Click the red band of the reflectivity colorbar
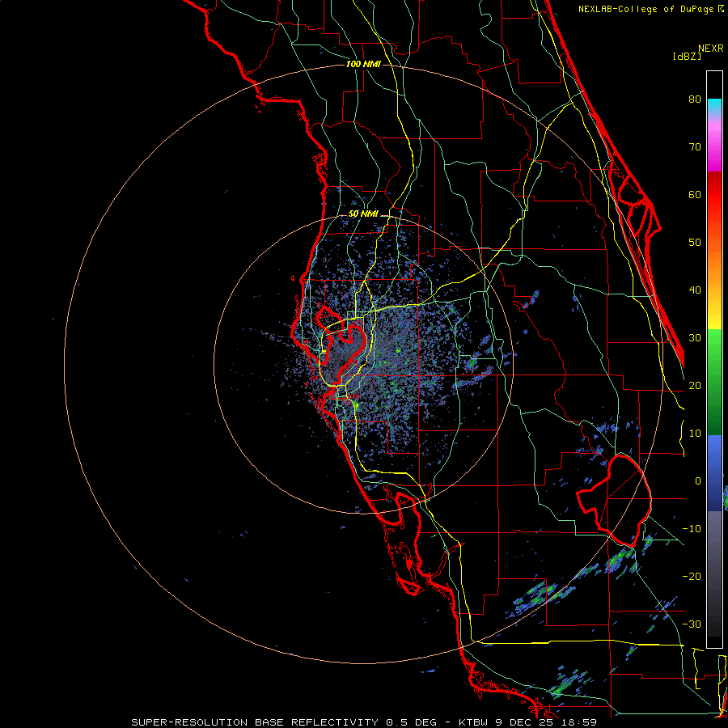728x728 pixels. (714, 195)
